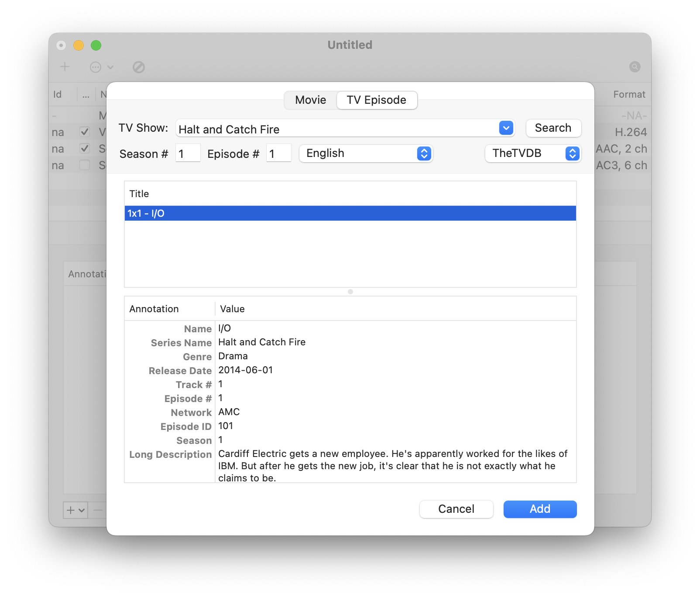Viewport: 700px width, 600px height.
Task: Grab the split view divider handle dot
Action: (350, 292)
